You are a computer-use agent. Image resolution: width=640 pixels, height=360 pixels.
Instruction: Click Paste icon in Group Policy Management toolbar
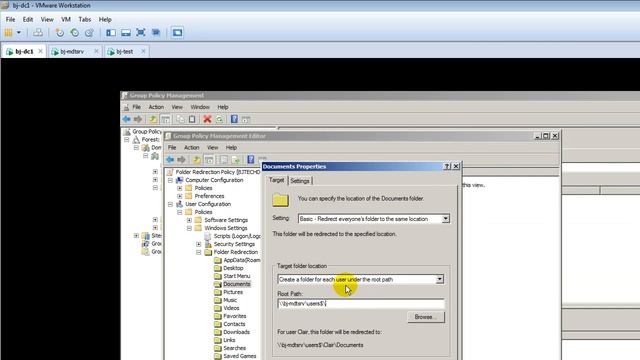coord(192,119)
